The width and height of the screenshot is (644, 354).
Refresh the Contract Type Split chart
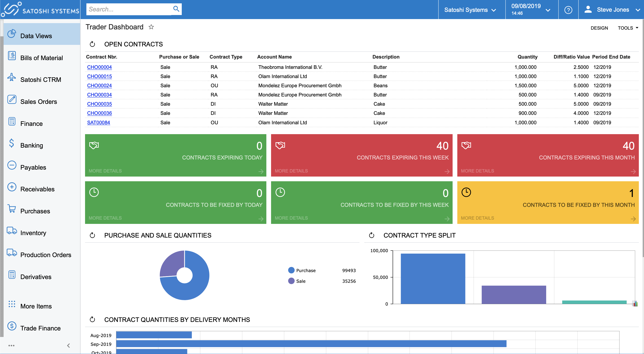(x=372, y=235)
